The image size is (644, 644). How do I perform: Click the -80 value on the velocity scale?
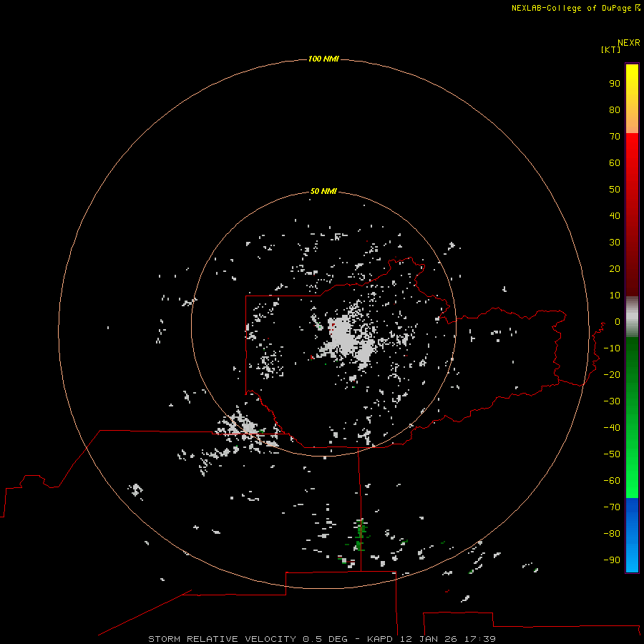(x=612, y=534)
